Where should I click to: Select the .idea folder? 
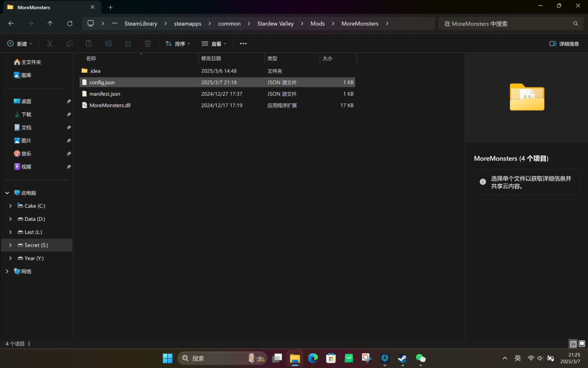(x=217, y=71)
